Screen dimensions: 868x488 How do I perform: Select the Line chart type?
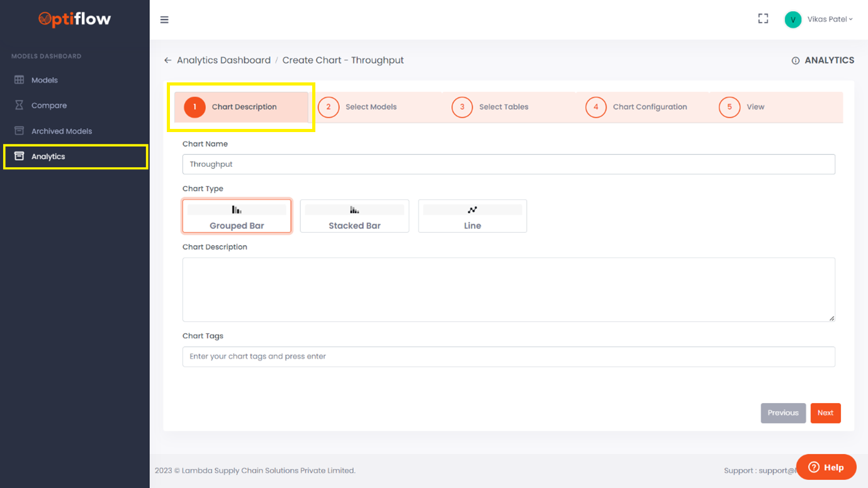[472, 216]
